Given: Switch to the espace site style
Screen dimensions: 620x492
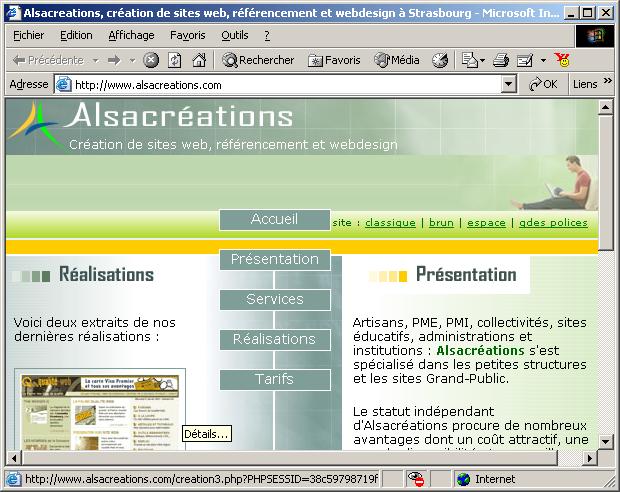Looking at the screenshot, I should pos(486,223).
